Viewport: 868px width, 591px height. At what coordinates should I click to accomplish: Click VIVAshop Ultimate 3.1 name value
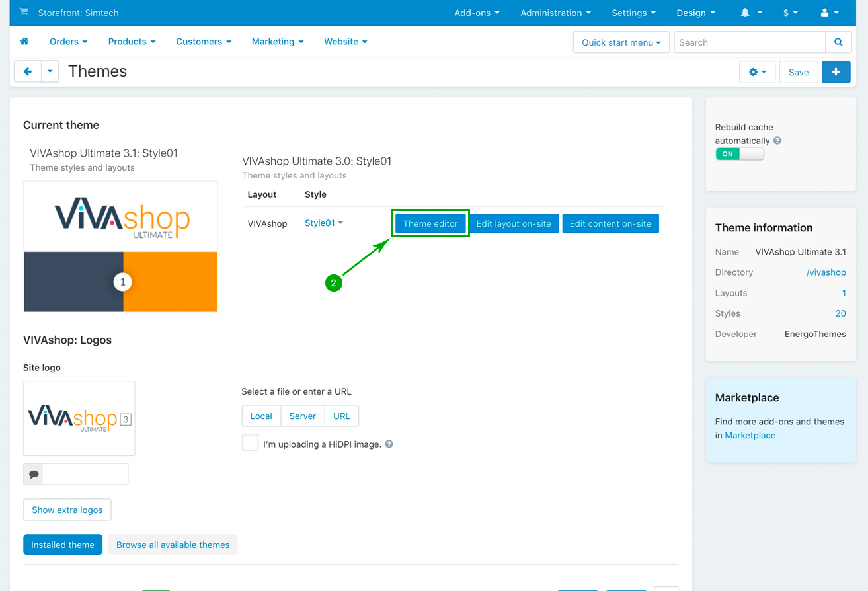[x=801, y=252]
